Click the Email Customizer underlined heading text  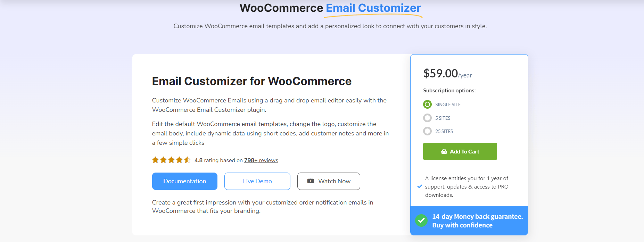coord(373,7)
